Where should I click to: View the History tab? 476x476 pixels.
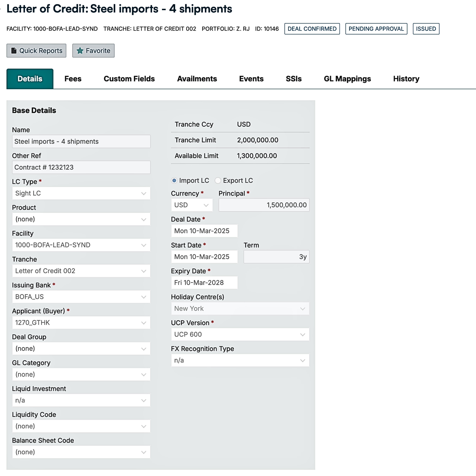tap(406, 79)
